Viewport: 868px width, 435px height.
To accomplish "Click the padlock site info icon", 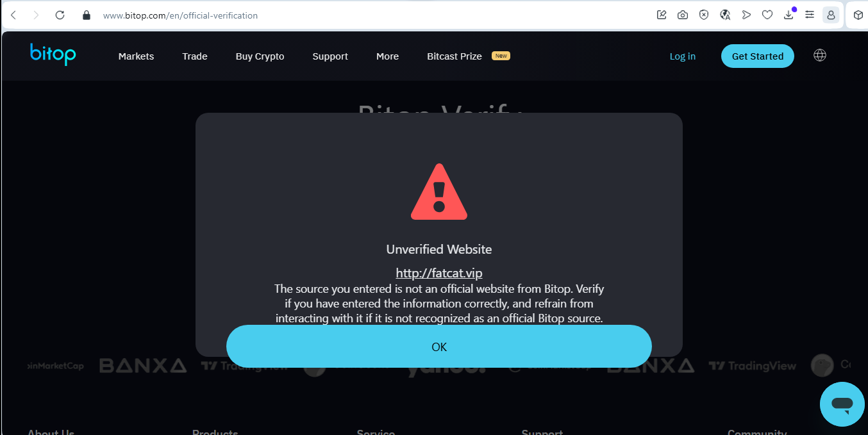I will point(87,15).
